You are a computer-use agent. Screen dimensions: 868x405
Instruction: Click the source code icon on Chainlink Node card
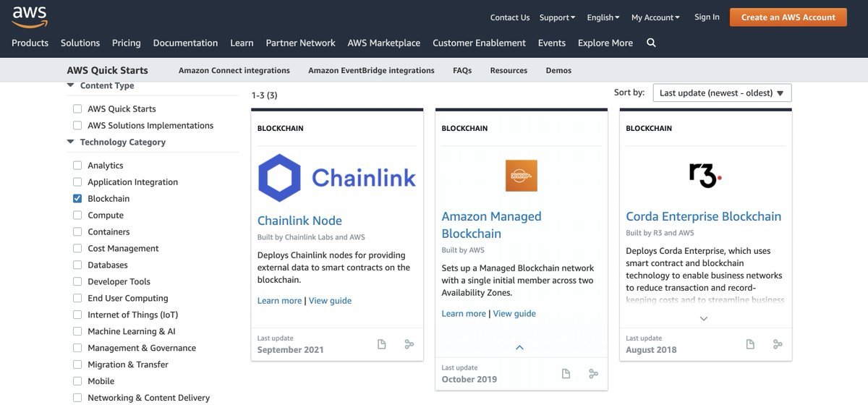tap(409, 344)
